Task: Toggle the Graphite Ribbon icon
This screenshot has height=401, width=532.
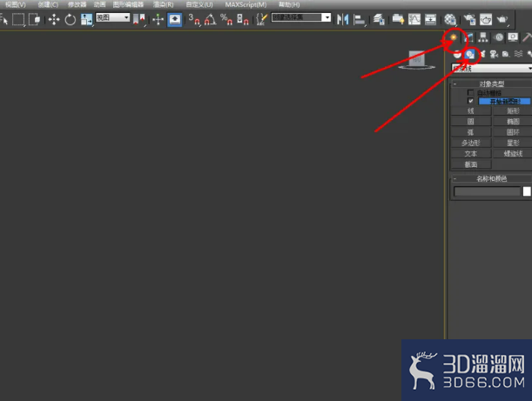Action: coord(398,19)
